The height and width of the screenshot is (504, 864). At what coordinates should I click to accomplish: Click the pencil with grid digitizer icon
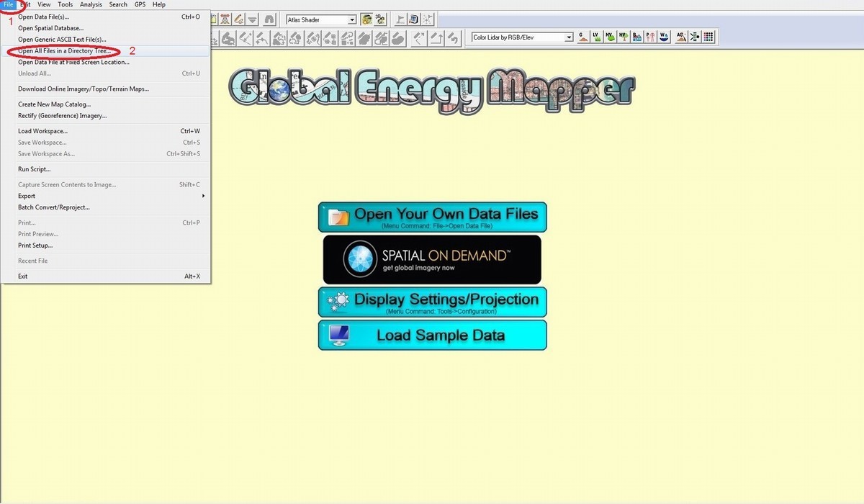(331, 40)
